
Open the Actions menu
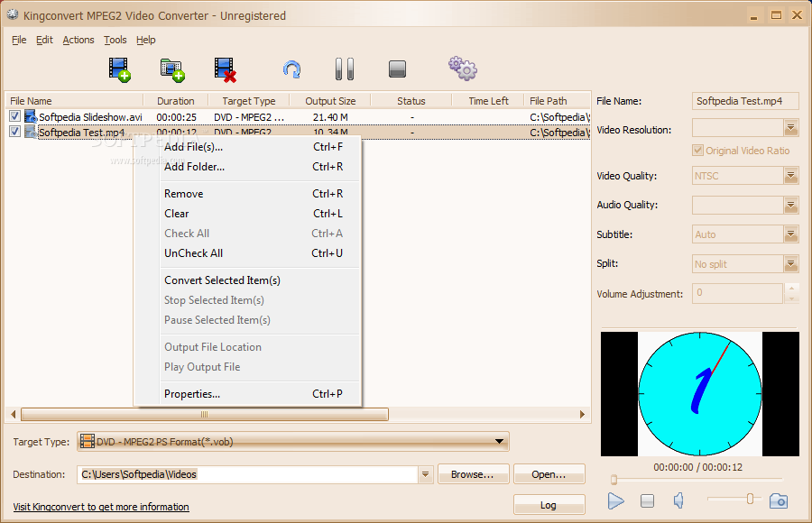(78, 40)
